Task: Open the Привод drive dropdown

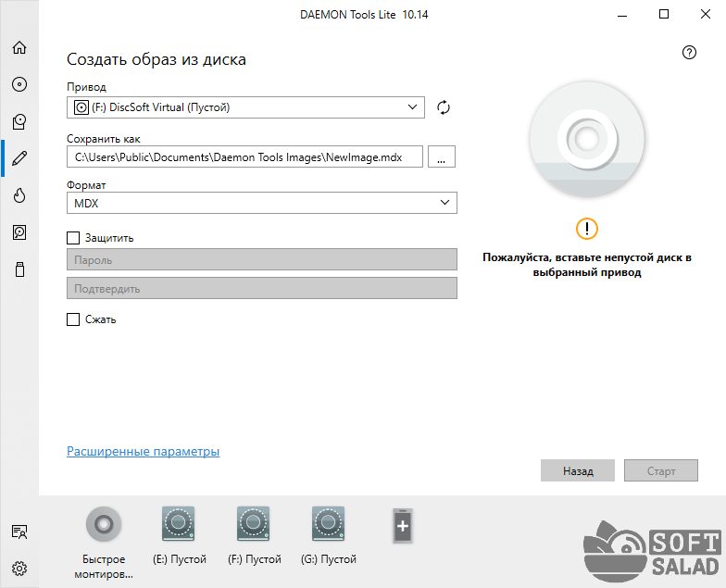Action: (x=245, y=107)
